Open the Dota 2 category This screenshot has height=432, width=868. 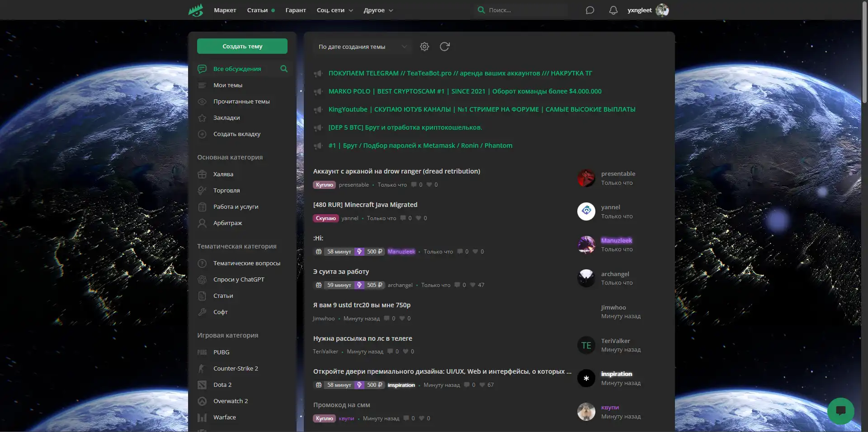[222, 385]
